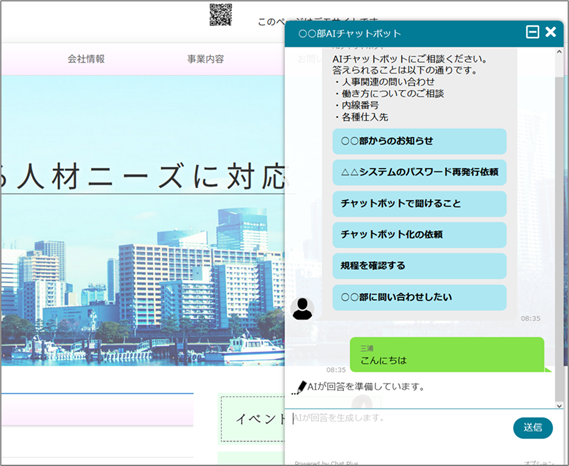This screenshot has width=569, height=466.
Task: Open 会社情報 menu on website
Action: click(x=86, y=59)
